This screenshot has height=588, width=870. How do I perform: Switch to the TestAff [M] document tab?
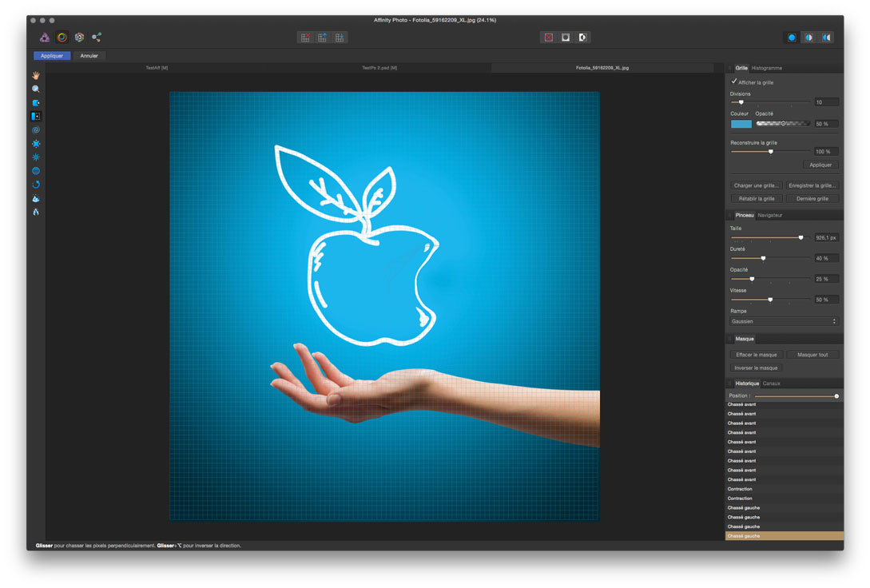[157, 68]
